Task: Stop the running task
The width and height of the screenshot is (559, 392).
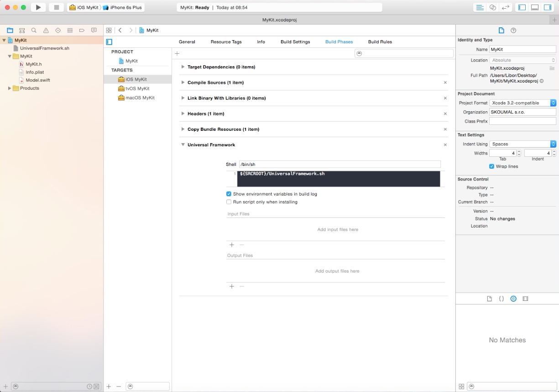Action: click(56, 7)
